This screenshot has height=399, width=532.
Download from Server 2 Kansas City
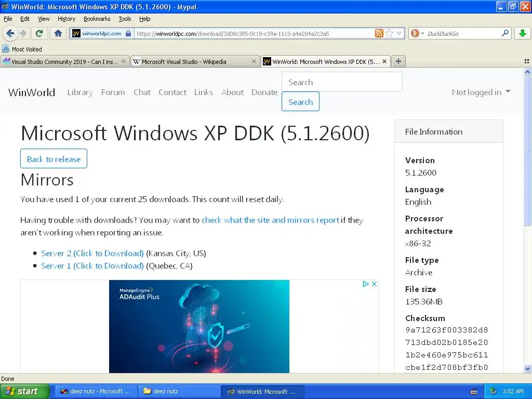(x=92, y=254)
